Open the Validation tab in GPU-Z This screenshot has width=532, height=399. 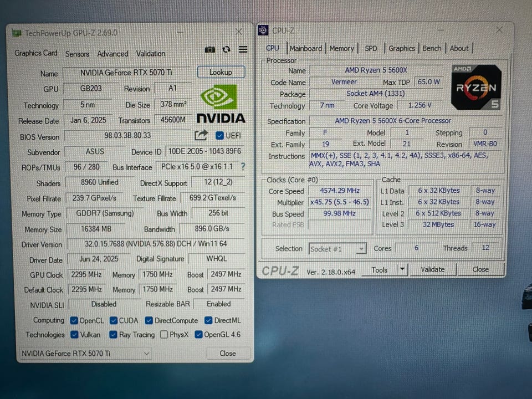(x=151, y=54)
